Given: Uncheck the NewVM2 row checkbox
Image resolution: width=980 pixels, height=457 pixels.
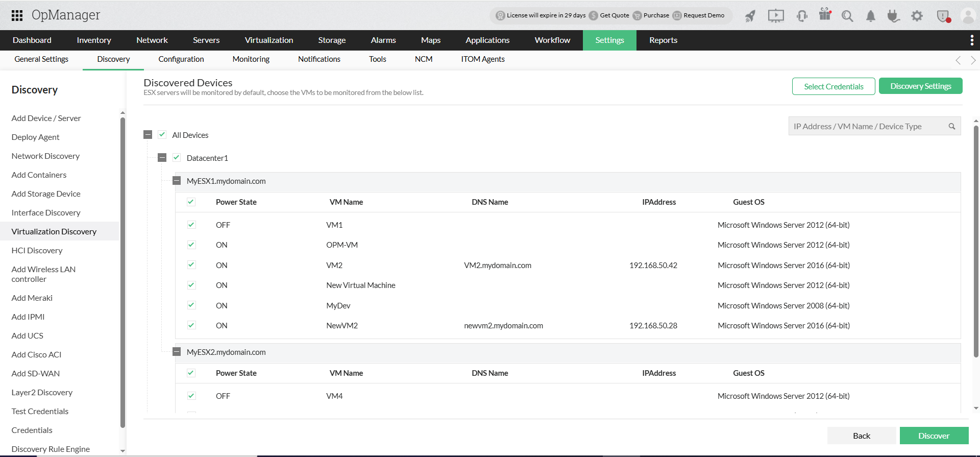Looking at the screenshot, I should 191,325.
